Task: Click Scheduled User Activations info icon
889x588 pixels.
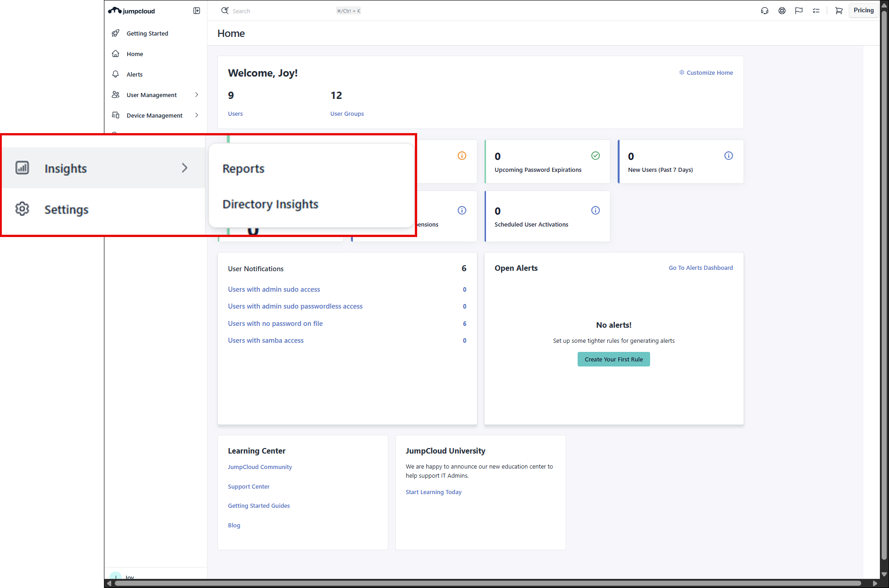Action: point(595,211)
